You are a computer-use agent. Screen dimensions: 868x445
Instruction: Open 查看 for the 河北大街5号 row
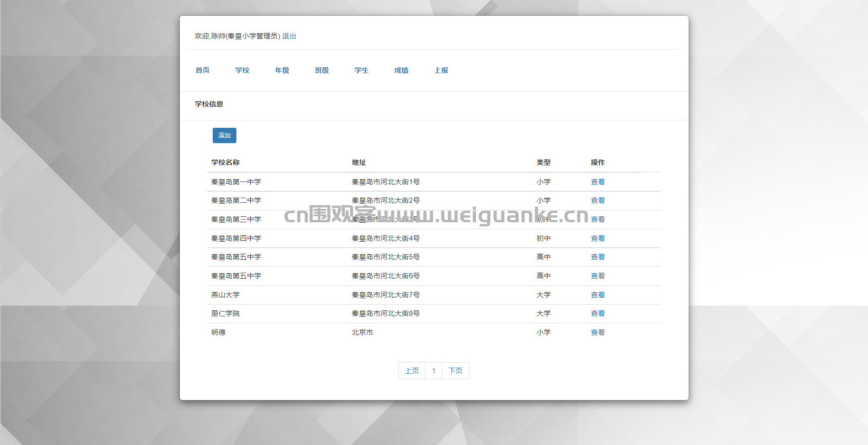pos(598,257)
